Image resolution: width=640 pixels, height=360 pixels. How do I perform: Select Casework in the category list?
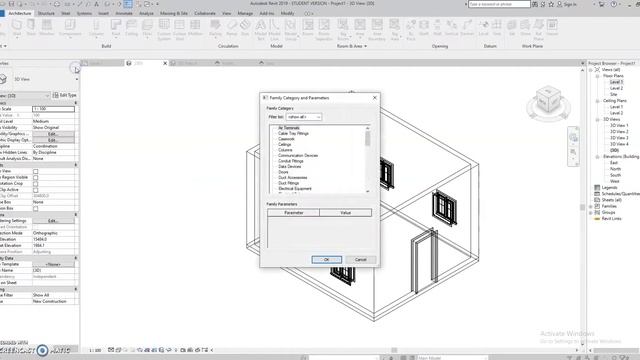(286, 139)
